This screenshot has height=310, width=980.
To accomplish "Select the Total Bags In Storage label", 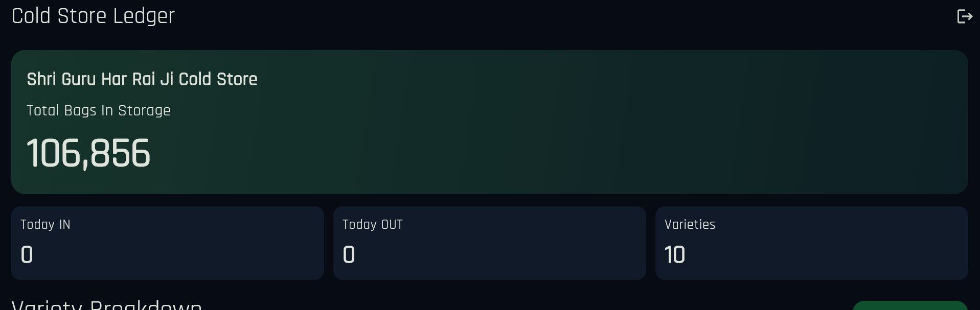I will pyautogui.click(x=99, y=110).
